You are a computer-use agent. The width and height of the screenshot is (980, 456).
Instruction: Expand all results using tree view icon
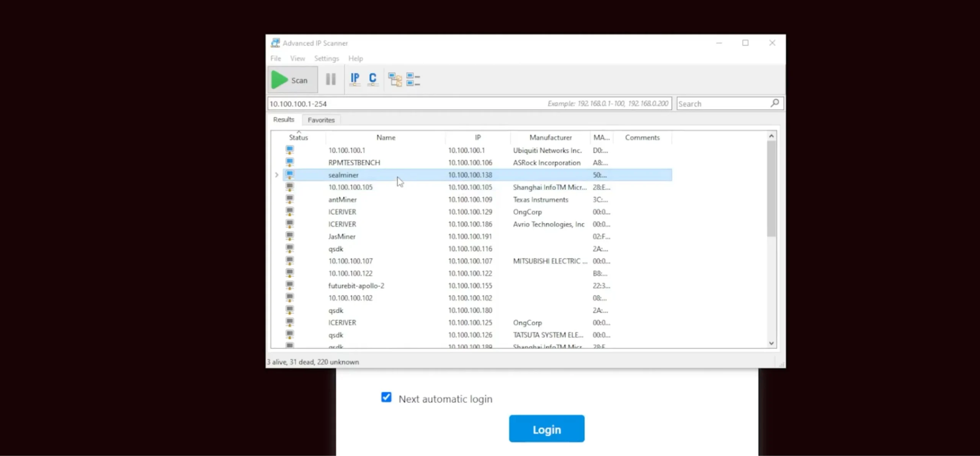coord(395,79)
